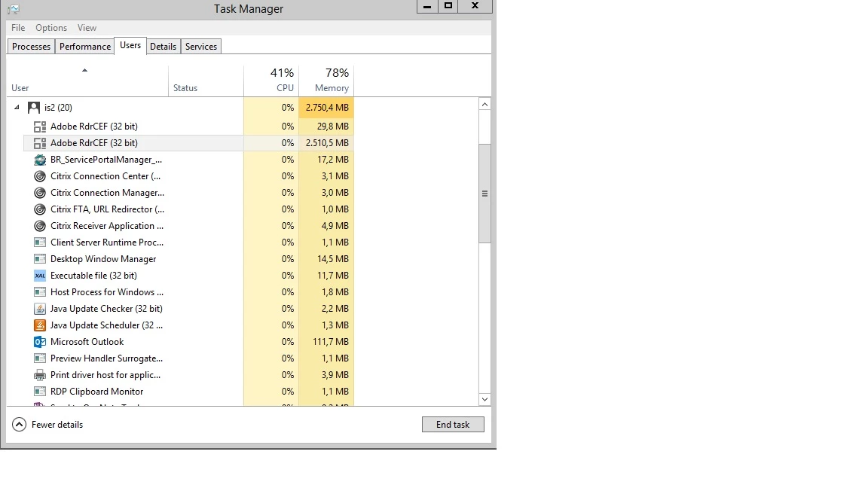Click the Task Manager title bar icon
Image resolution: width=868 pixels, height=488 pixels.
coord(14,8)
